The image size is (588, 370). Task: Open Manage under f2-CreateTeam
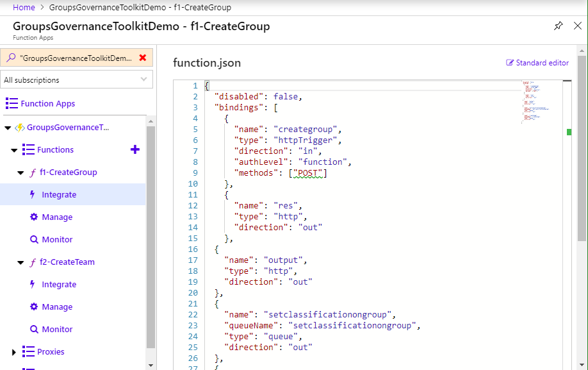(57, 307)
